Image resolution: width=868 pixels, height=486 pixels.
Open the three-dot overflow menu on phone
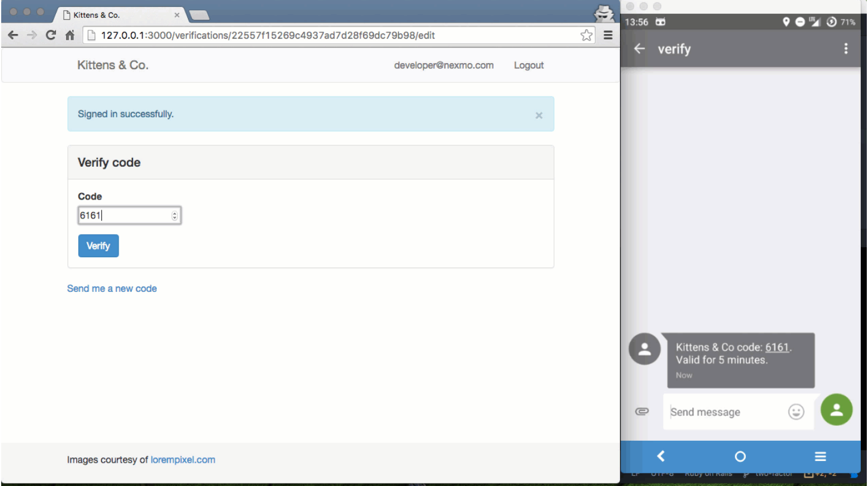[846, 49]
